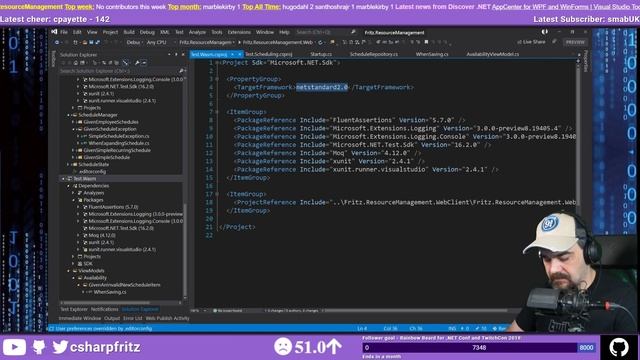Click the GitHub logo in corner

pos(619,347)
